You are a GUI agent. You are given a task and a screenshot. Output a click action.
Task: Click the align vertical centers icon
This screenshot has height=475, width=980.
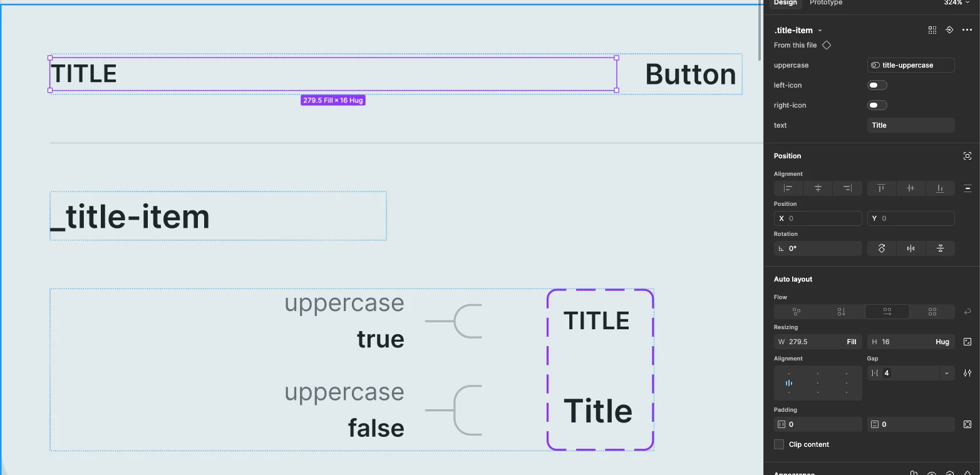pos(910,188)
